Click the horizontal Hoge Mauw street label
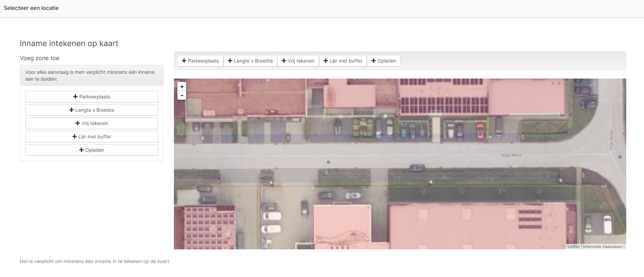Viewport: 644px width, 277px height. [x=511, y=155]
